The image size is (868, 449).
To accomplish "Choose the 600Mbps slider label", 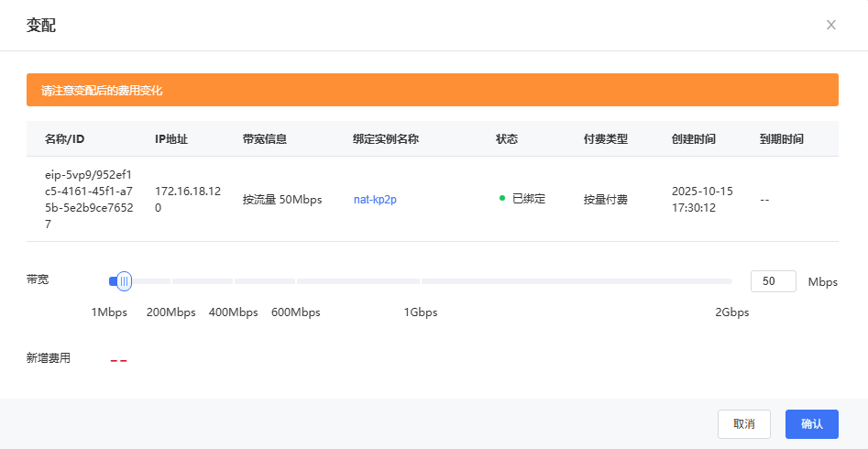I will pyautogui.click(x=295, y=312).
